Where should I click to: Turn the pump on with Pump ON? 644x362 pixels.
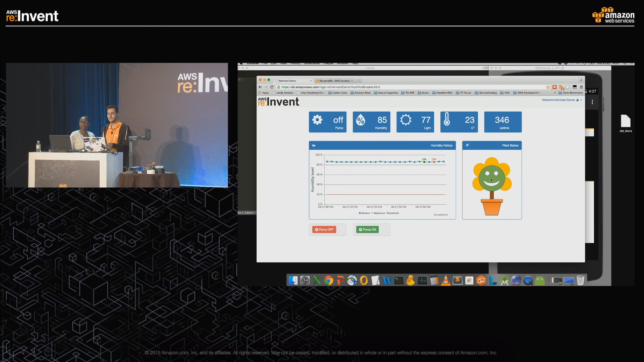pyautogui.click(x=367, y=230)
